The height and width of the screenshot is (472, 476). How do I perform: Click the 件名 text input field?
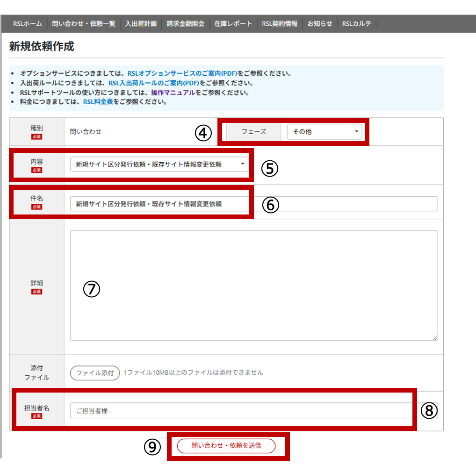tap(253, 204)
